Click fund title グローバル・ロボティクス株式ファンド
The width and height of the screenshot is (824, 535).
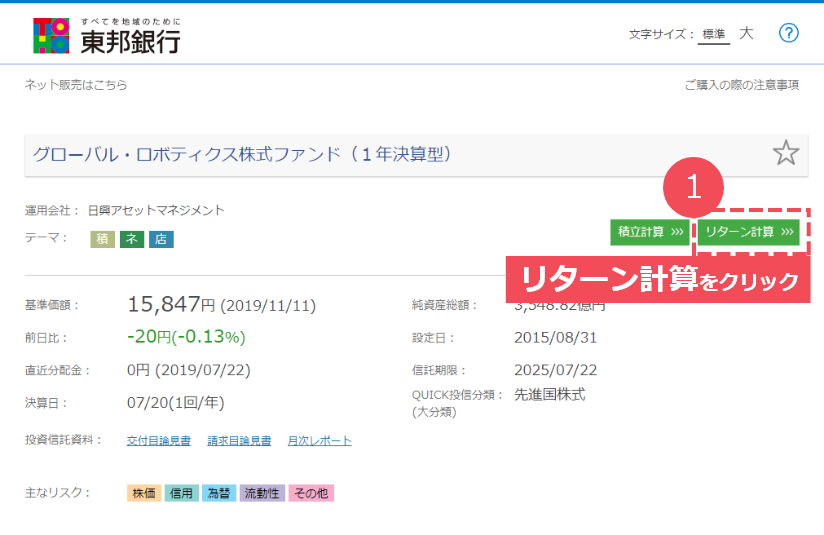[242, 154]
